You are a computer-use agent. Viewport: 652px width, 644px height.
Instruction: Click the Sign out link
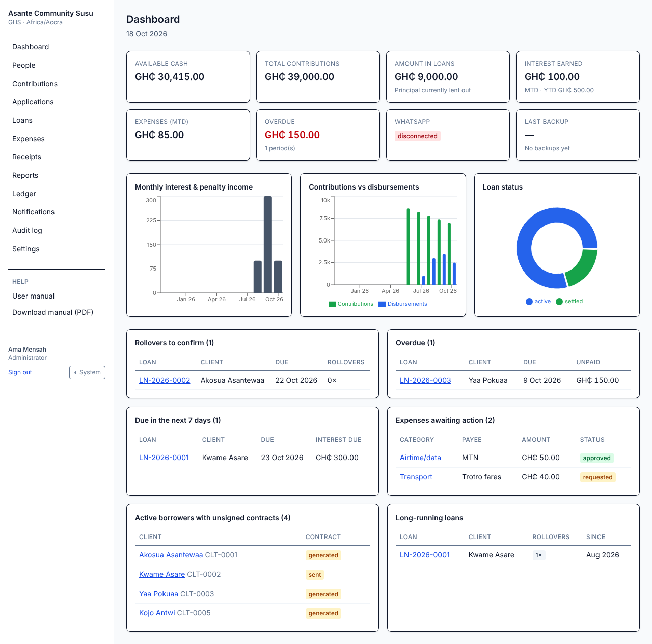coord(20,372)
